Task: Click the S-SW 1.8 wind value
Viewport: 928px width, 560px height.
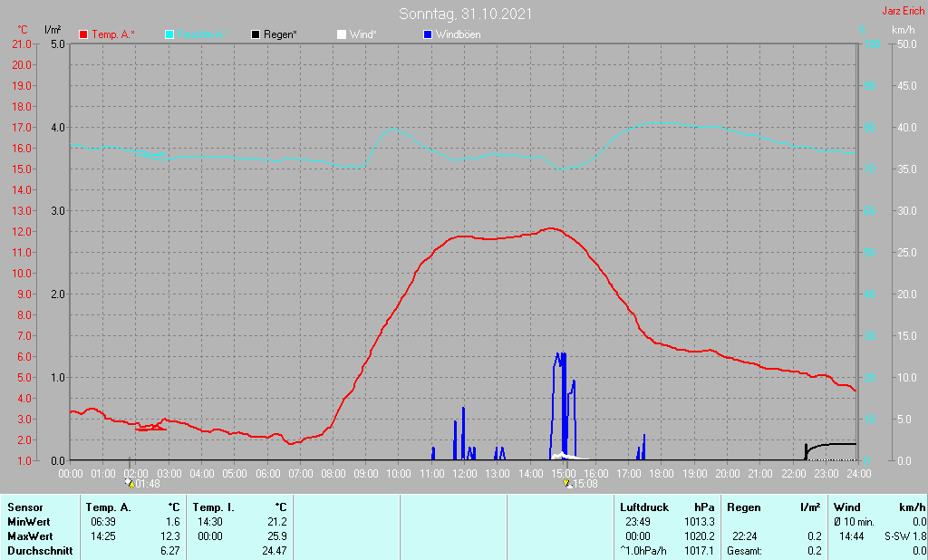Action: click(x=905, y=536)
